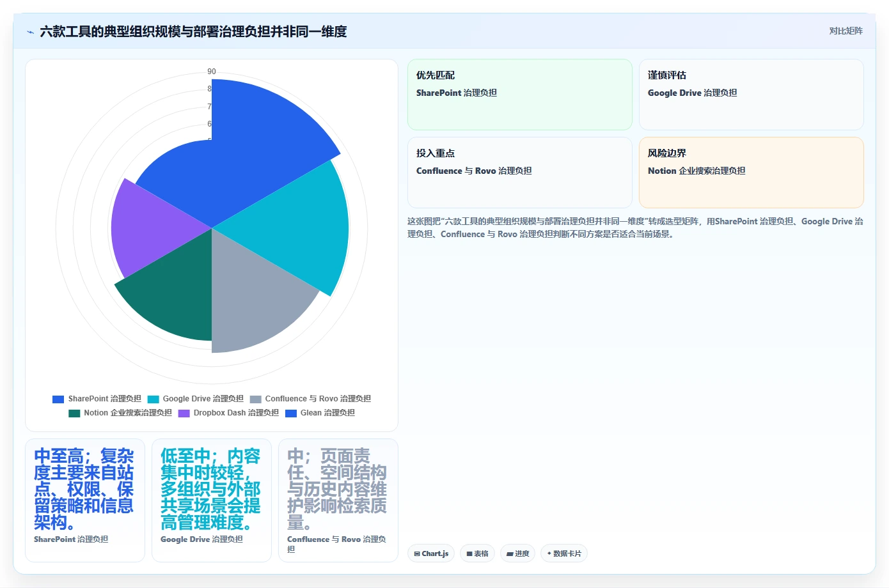Open the 对比矩阵 tag in the header
Image resolution: width=889 pixels, height=588 pixels.
(846, 31)
